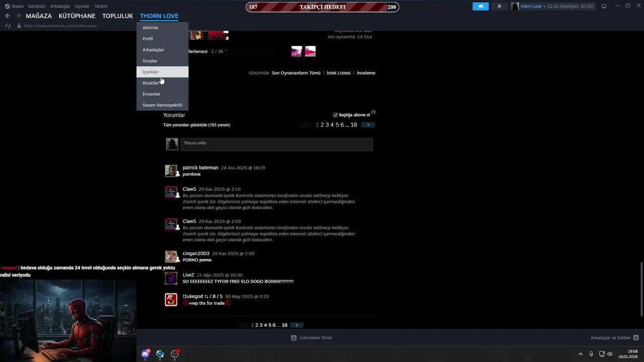The image size is (644, 362).
Task: Open the blue diamond app in taskbar
Action: (x=160, y=354)
